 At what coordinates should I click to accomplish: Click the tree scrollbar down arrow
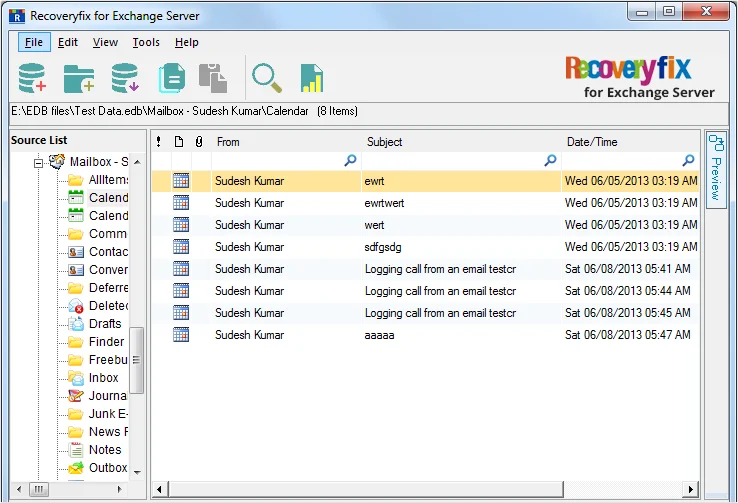pyautogui.click(x=137, y=472)
